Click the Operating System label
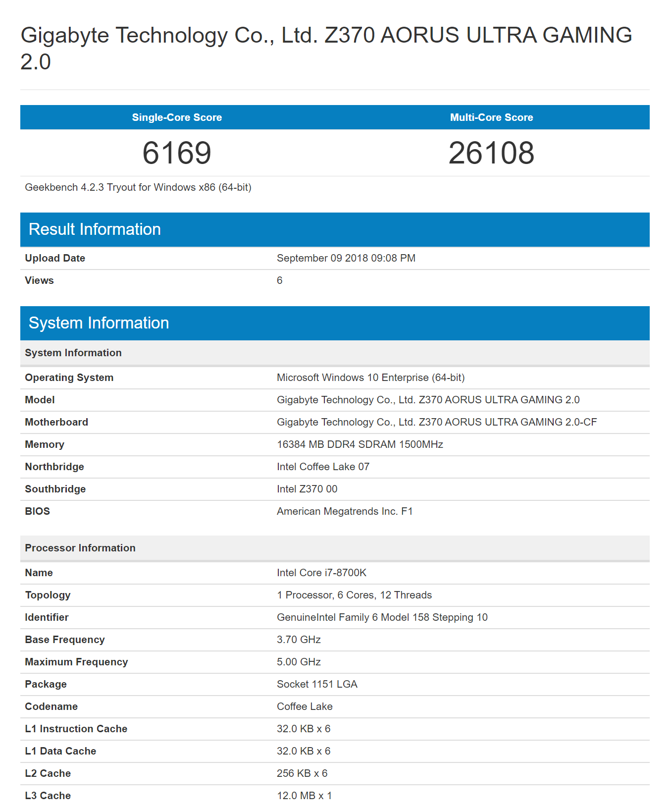The width and height of the screenshot is (672, 812). [x=69, y=378]
